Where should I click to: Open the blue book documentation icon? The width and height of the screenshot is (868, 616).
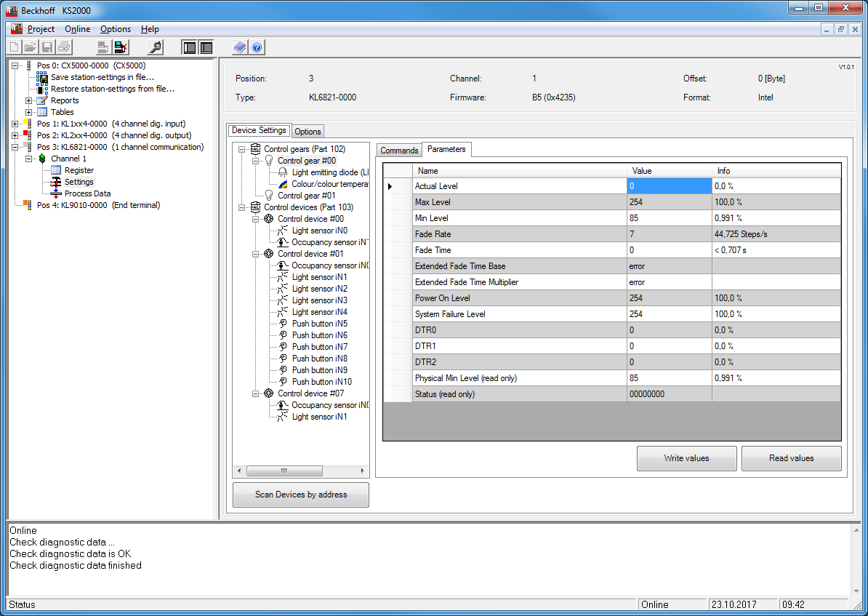tap(240, 47)
